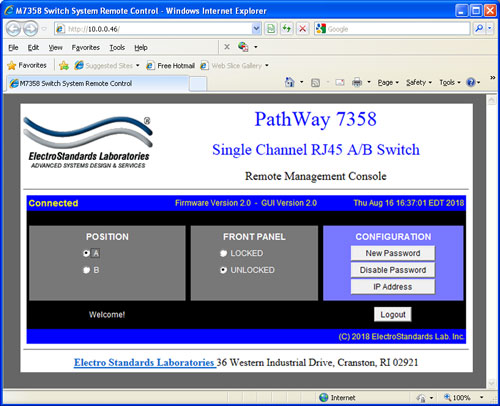The width and height of the screenshot is (500, 406).
Task: Click the page vertical scrollbar up arrow
Action: click(x=492, y=101)
